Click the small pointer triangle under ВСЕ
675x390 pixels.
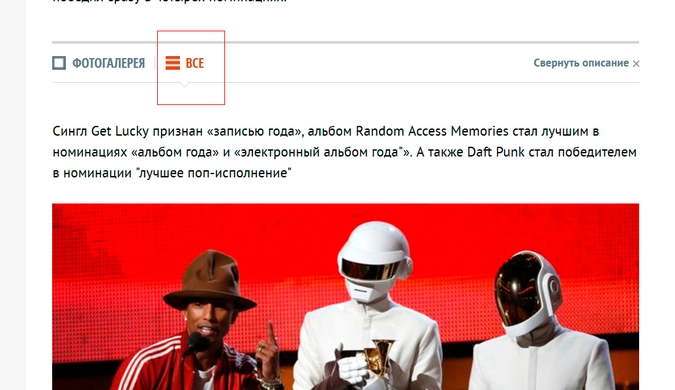pyautogui.click(x=184, y=85)
